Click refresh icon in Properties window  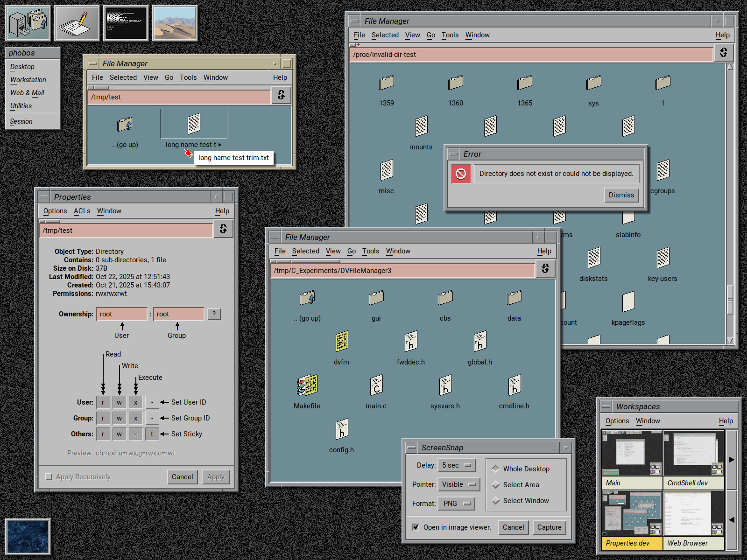point(224,229)
